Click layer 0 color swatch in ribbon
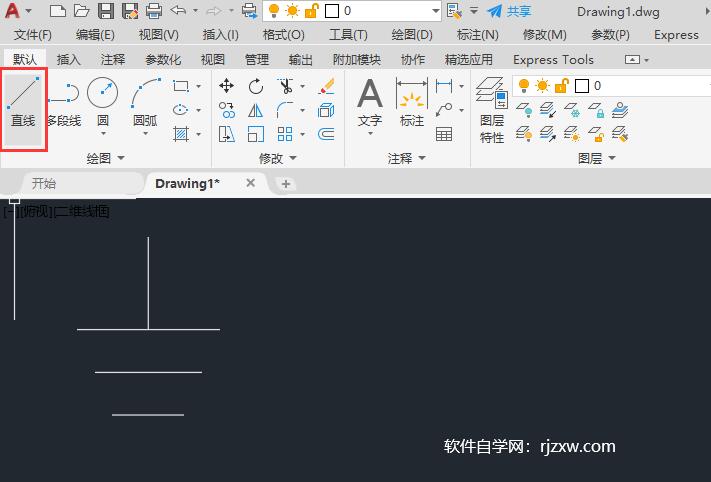This screenshot has width=711, height=482. 582,86
